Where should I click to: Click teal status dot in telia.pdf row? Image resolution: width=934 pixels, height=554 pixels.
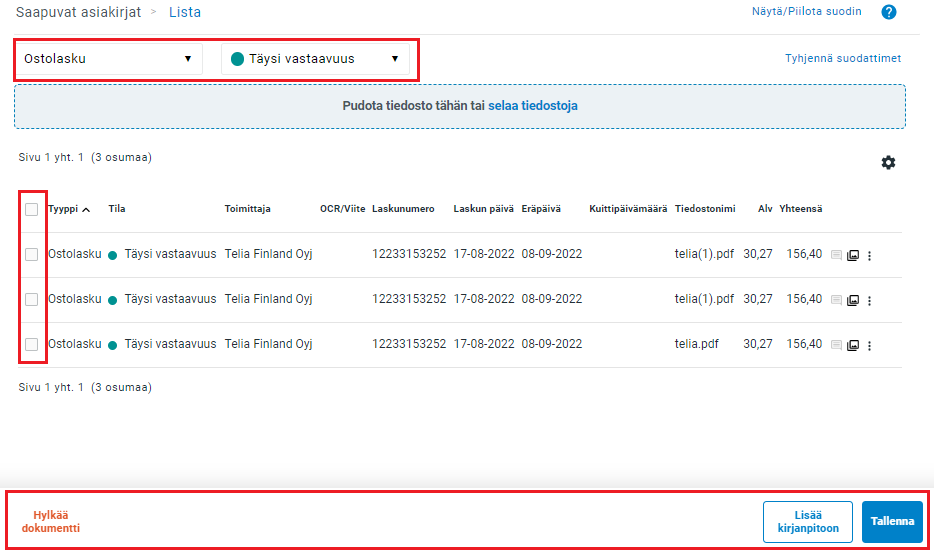pyautogui.click(x=113, y=344)
